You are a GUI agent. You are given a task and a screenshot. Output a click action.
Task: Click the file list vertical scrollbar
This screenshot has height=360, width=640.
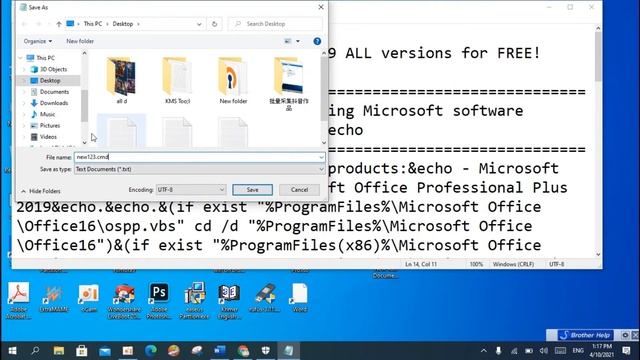324,98
